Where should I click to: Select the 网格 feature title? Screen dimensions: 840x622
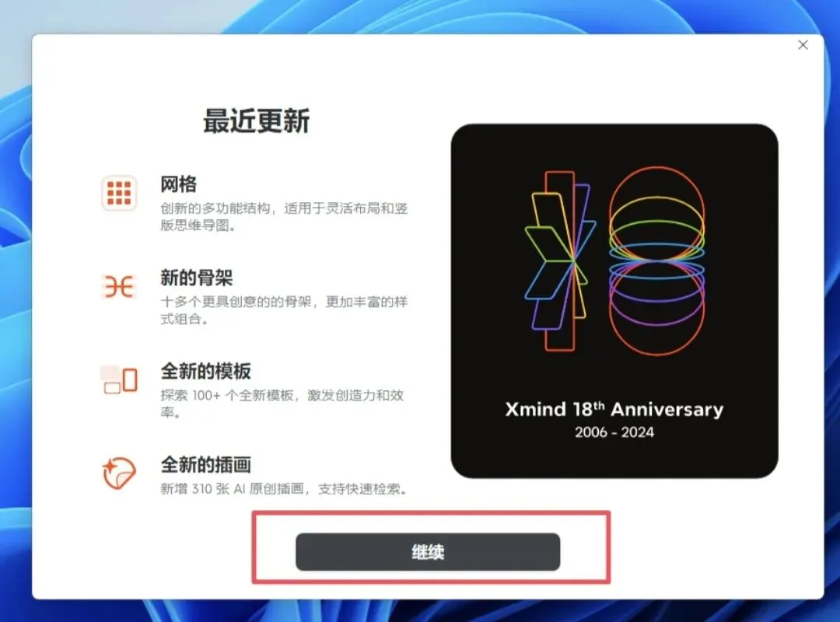[x=178, y=184]
